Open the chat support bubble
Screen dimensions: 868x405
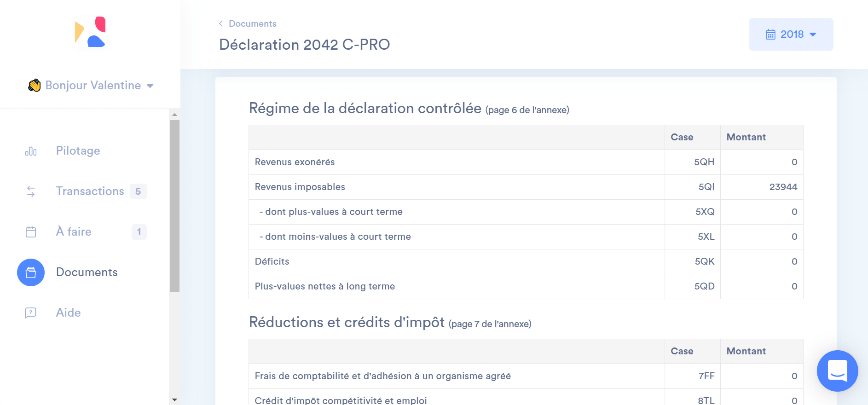[x=837, y=370]
